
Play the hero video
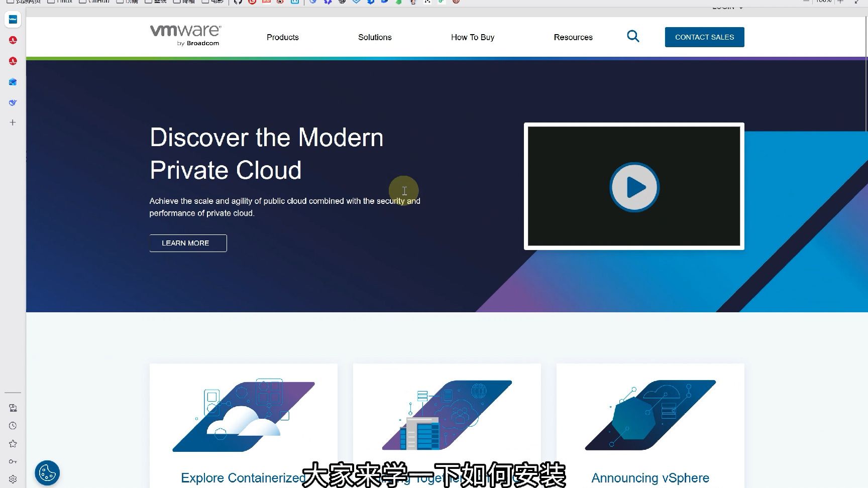[634, 187]
